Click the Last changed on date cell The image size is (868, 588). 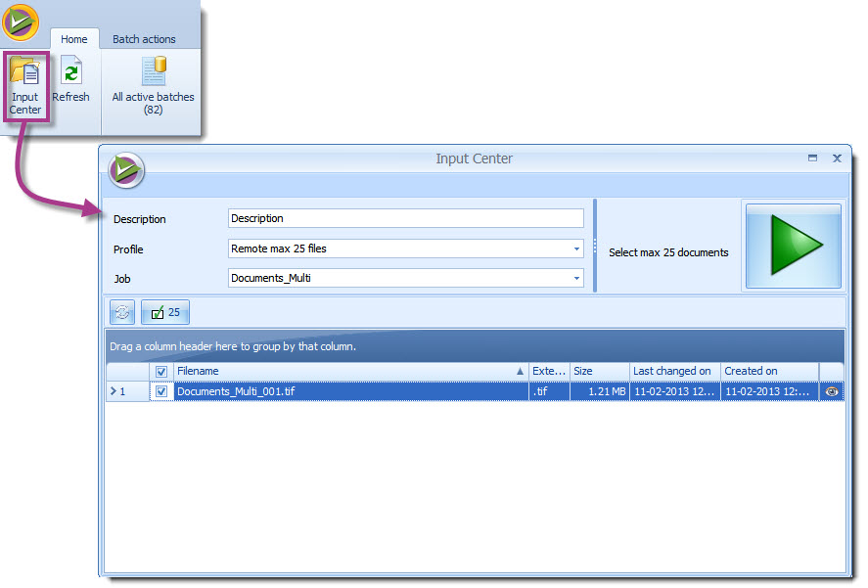[x=675, y=391]
